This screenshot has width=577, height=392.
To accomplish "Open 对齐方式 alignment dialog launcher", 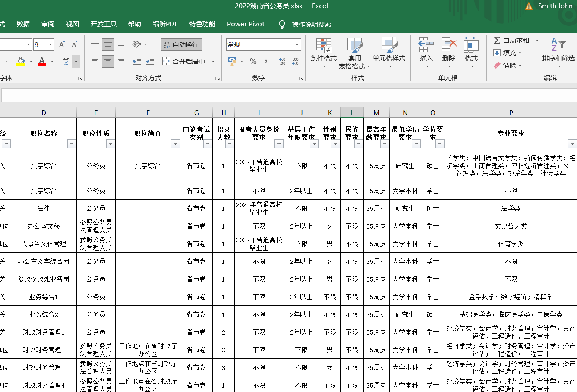I will pyautogui.click(x=218, y=78).
